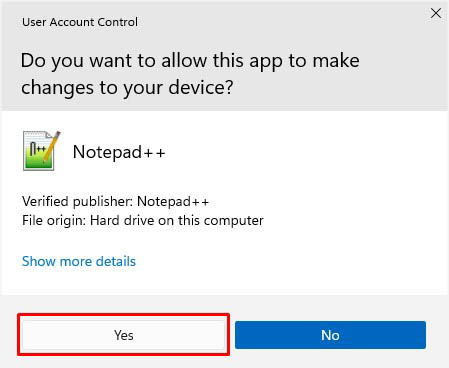Close the User Account Control dialog

point(436,13)
